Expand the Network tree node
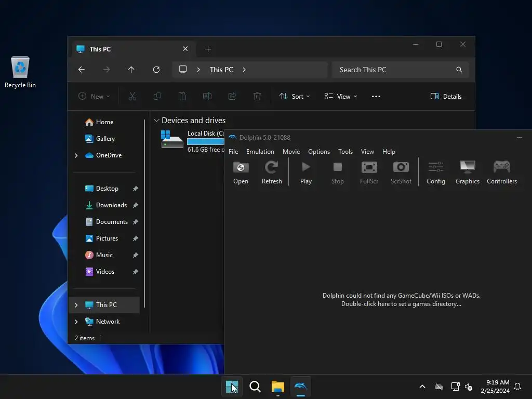Viewport: 532px width, 399px height. 76,322
